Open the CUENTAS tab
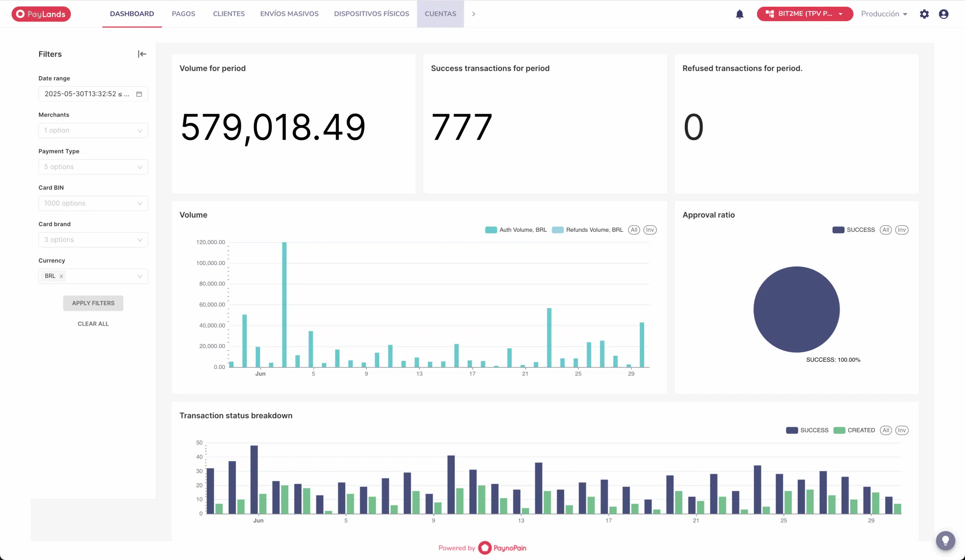965x560 pixels. click(x=440, y=14)
